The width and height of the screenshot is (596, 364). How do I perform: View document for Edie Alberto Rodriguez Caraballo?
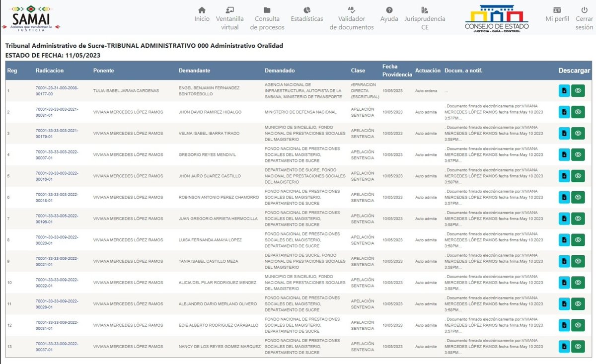coord(578,325)
